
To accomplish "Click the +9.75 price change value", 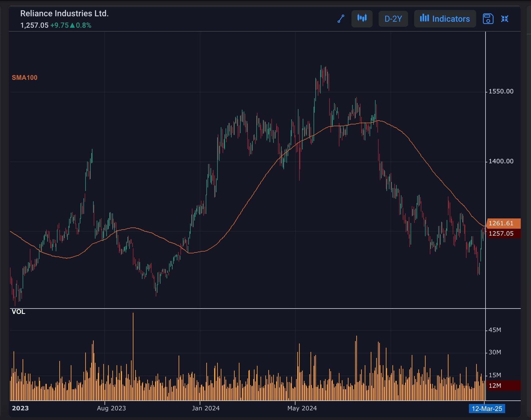I will point(59,25).
